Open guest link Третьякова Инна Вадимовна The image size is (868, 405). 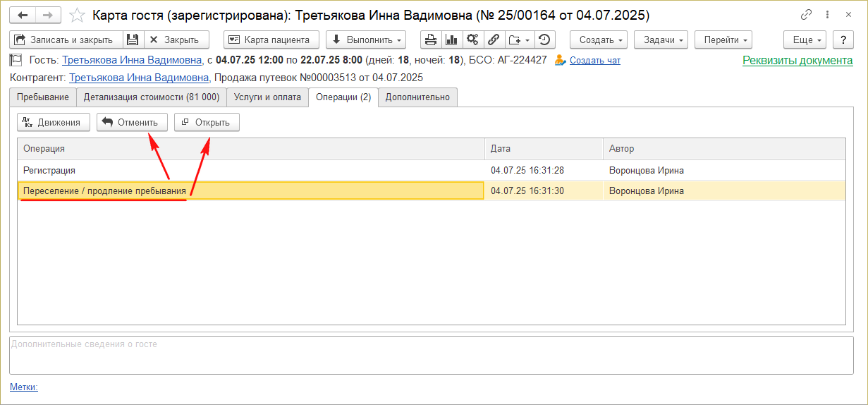click(132, 61)
